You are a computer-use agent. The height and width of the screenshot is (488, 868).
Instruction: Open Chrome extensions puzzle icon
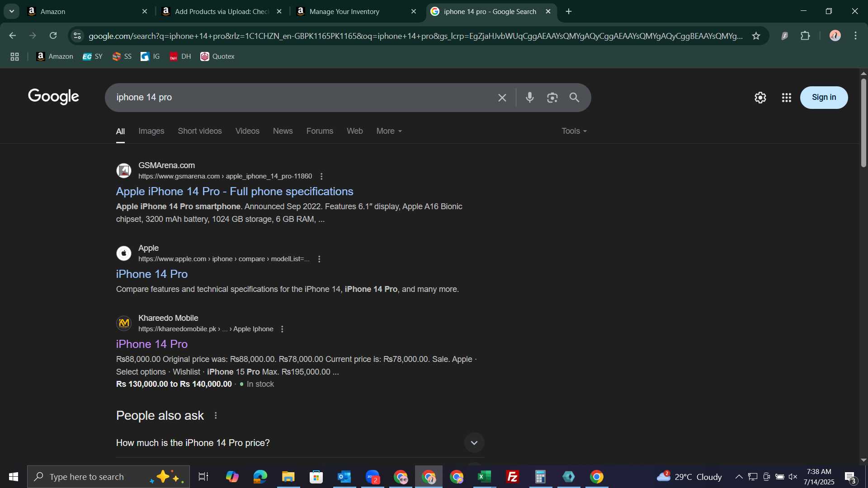[x=805, y=36]
